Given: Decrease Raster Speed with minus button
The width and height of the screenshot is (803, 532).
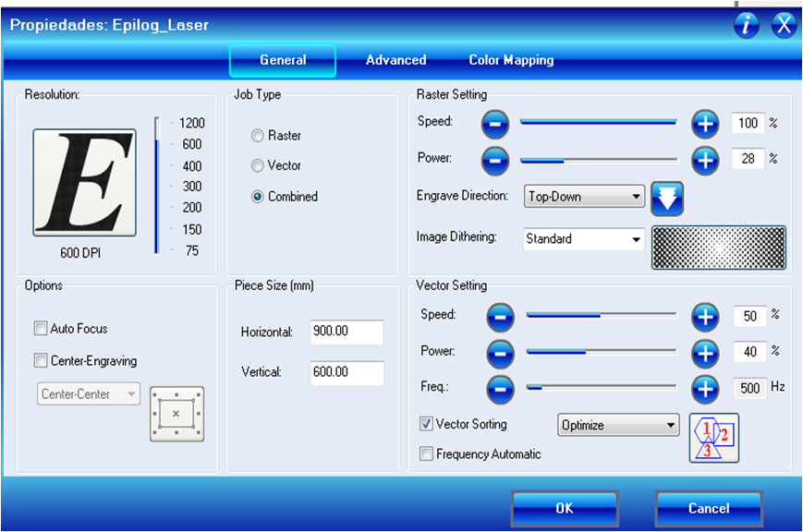Looking at the screenshot, I should pyautogui.click(x=495, y=124).
